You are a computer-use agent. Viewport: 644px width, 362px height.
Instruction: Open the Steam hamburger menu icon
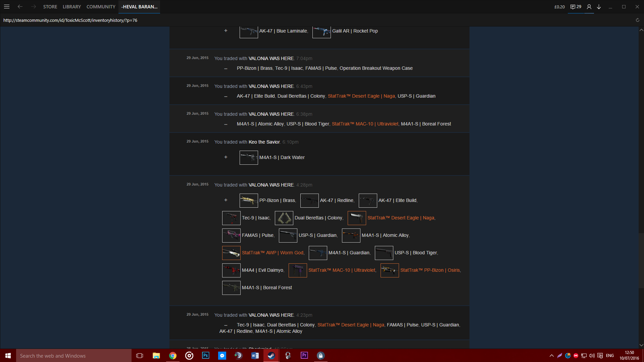7,7
